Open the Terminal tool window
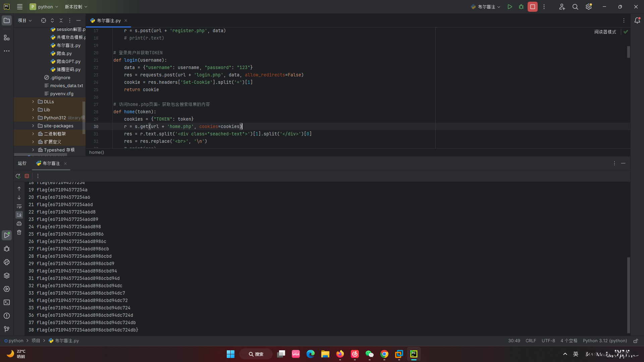 click(7, 302)
